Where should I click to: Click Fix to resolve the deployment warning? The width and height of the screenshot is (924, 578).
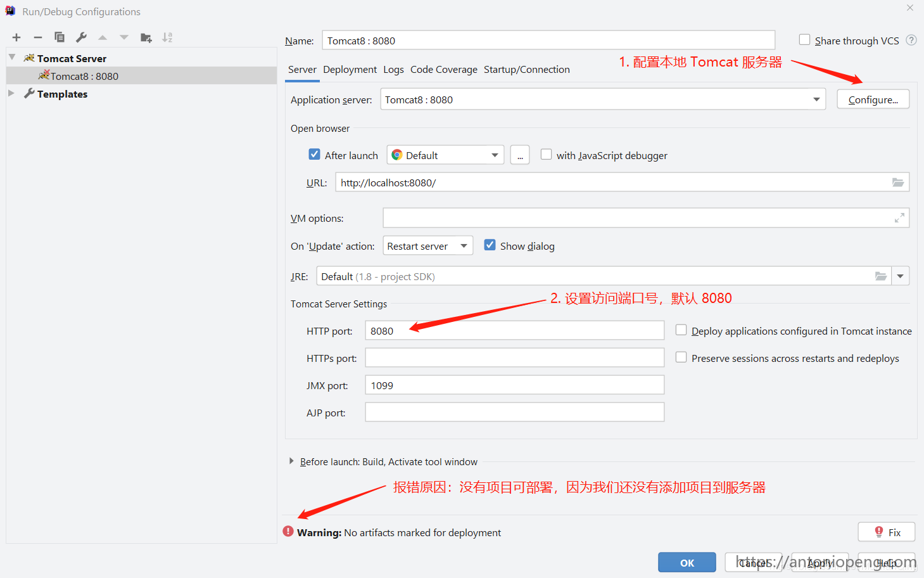pyautogui.click(x=886, y=532)
